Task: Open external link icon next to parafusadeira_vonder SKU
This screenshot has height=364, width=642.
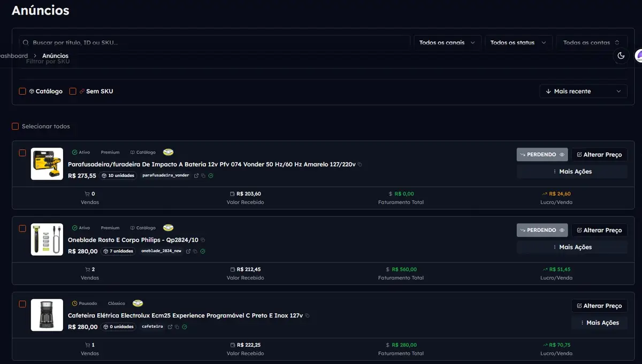Action: [x=196, y=176]
